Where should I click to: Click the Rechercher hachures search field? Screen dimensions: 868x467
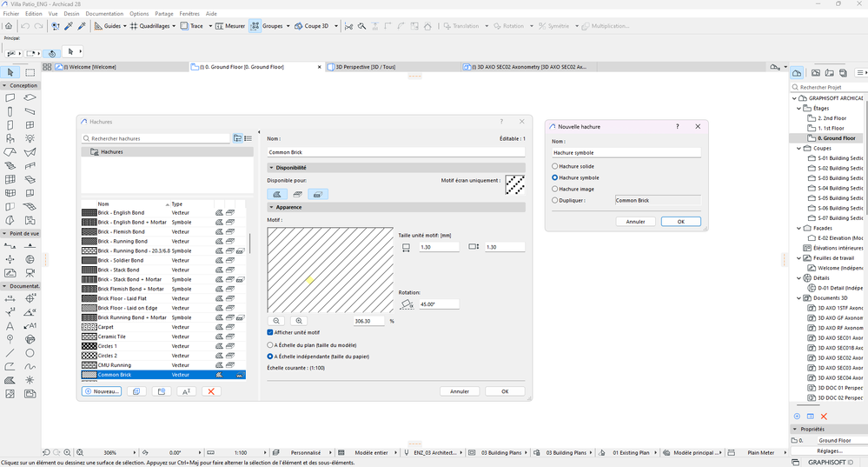pyautogui.click(x=156, y=138)
